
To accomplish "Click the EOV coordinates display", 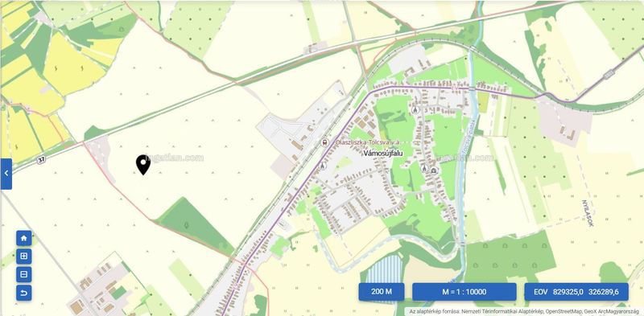I will (x=576, y=292).
